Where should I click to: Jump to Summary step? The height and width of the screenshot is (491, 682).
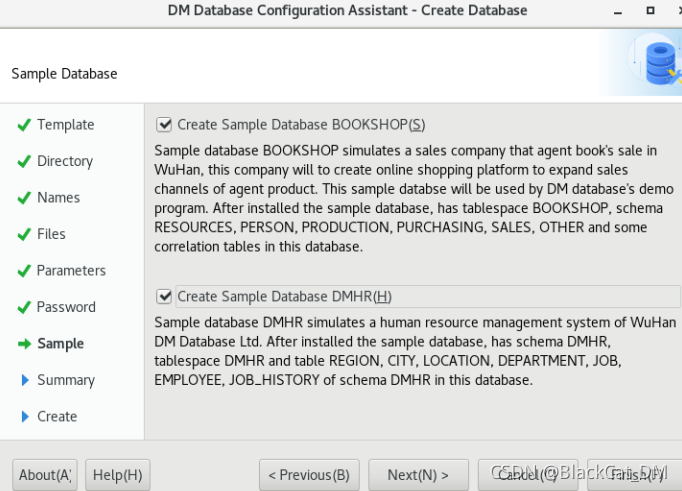pyautogui.click(x=66, y=381)
